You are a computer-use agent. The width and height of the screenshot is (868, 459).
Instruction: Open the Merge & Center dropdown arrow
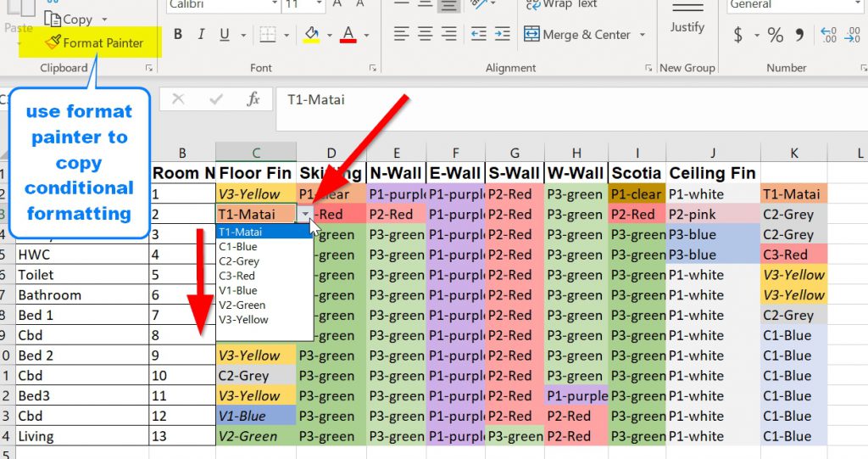point(643,35)
